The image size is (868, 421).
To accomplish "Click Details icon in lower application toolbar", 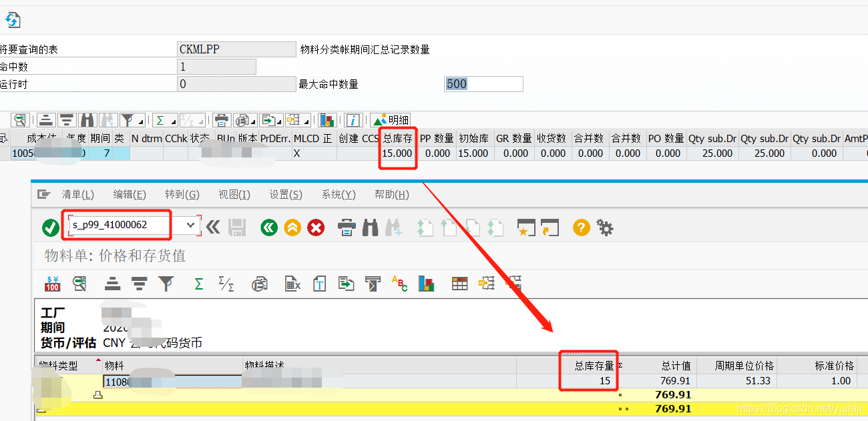I will coord(79,284).
